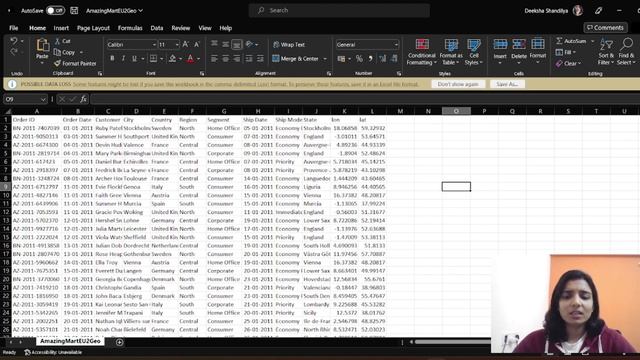Click the Comma Style icon
This screenshot has height=360, width=640.
click(x=370, y=59)
